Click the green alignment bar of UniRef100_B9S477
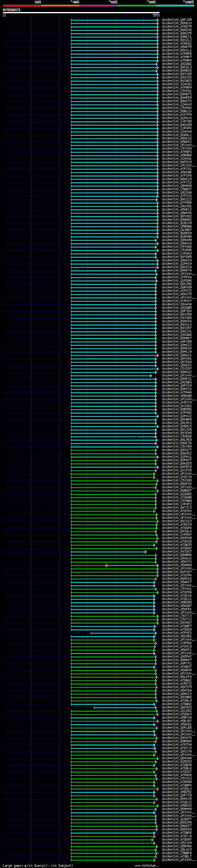197x868 pixels. (x=114, y=450)
